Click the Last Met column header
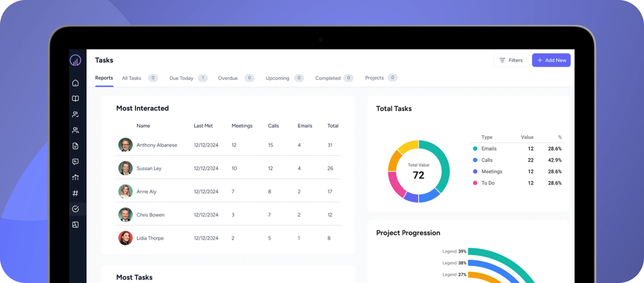This screenshot has width=644, height=283. coord(203,126)
